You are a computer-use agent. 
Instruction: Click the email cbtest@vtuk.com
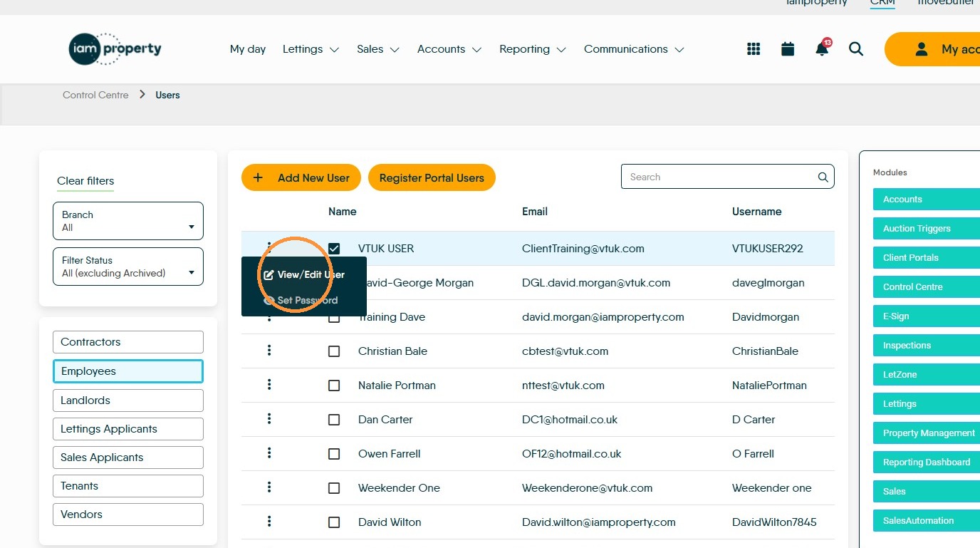click(565, 351)
